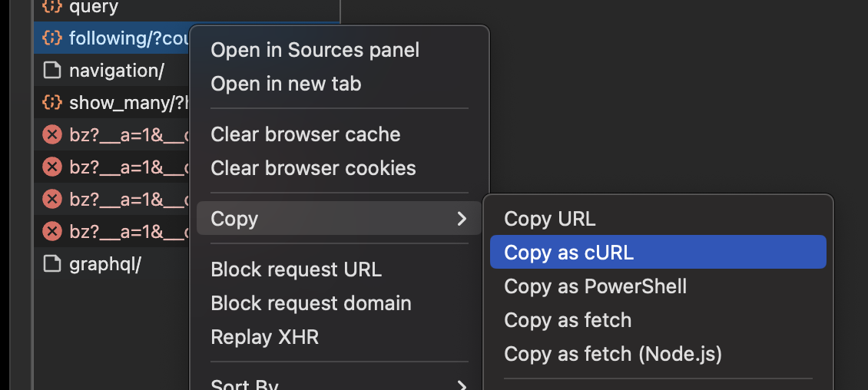Click the document icon next to navigation/
Viewport: 868px width, 390px height.
point(51,71)
